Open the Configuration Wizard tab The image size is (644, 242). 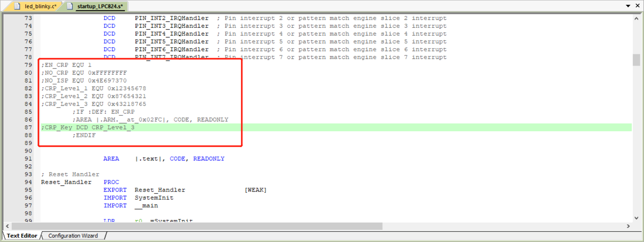point(73,236)
